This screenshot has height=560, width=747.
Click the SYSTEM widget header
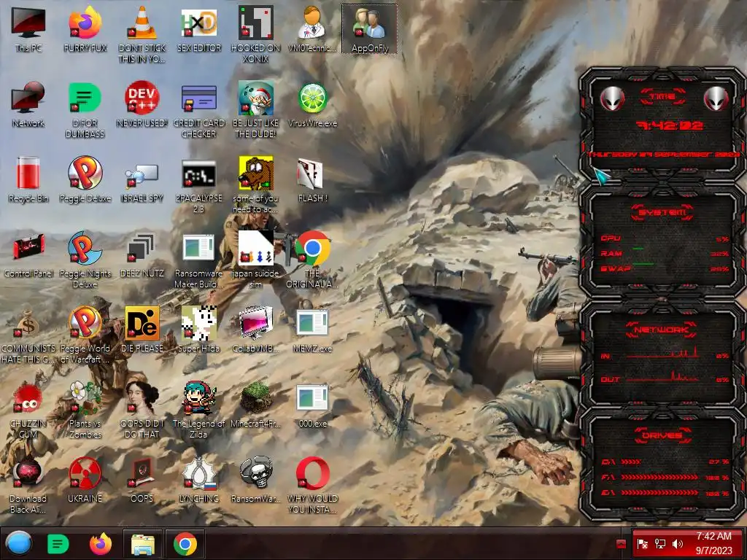point(662,212)
